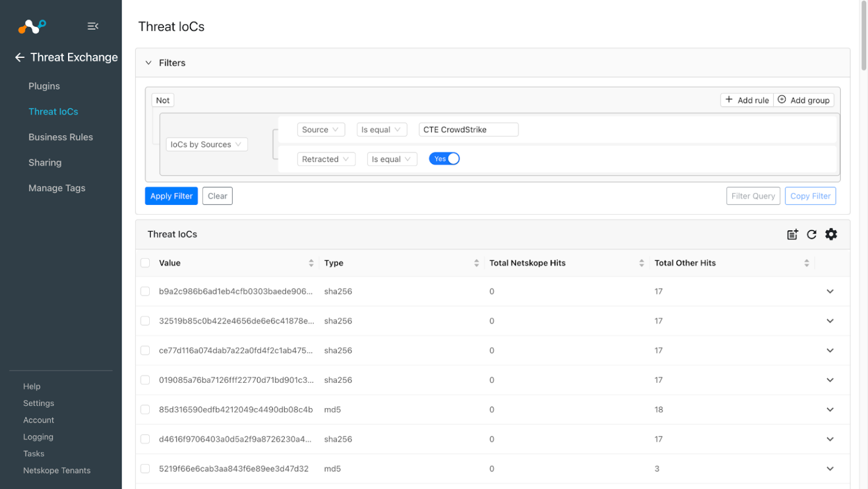
Task: Click the Netskope logo in the sidebar
Action: [x=31, y=25]
